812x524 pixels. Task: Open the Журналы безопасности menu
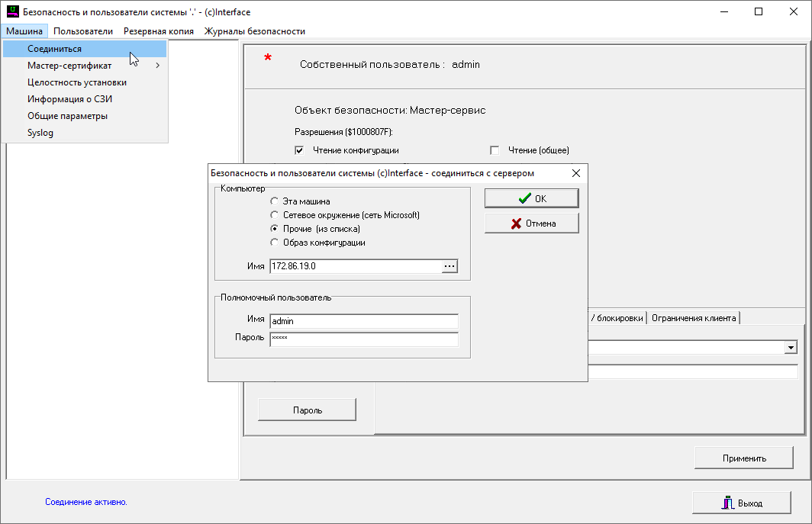pos(254,31)
